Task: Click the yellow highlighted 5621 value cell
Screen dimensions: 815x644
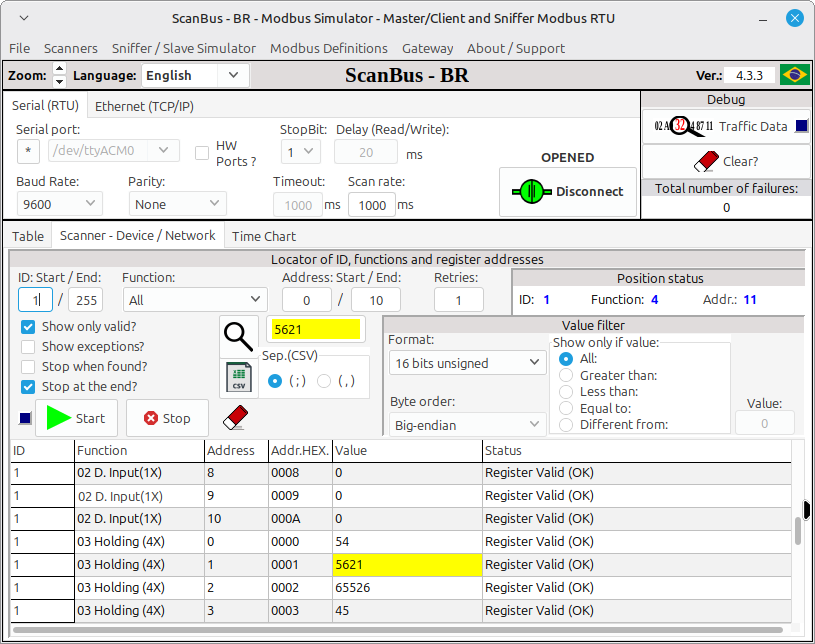Action: 408,564
